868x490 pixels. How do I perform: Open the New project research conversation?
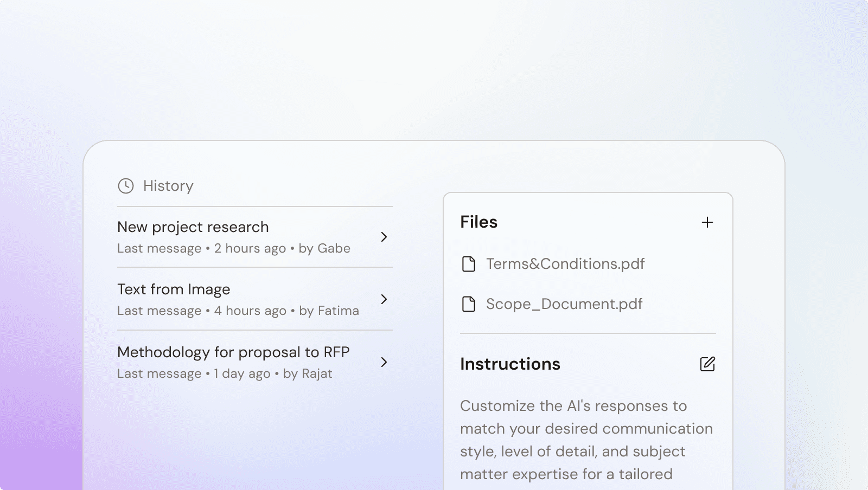193,227
